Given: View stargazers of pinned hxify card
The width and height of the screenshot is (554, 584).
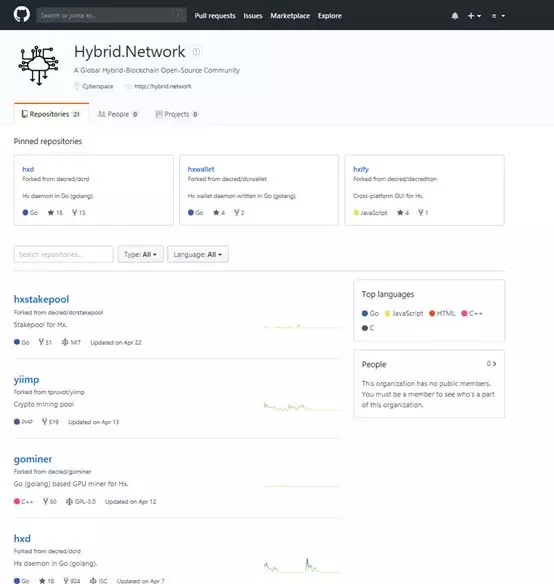Looking at the screenshot, I should pyautogui.click(x=403, y=213).
